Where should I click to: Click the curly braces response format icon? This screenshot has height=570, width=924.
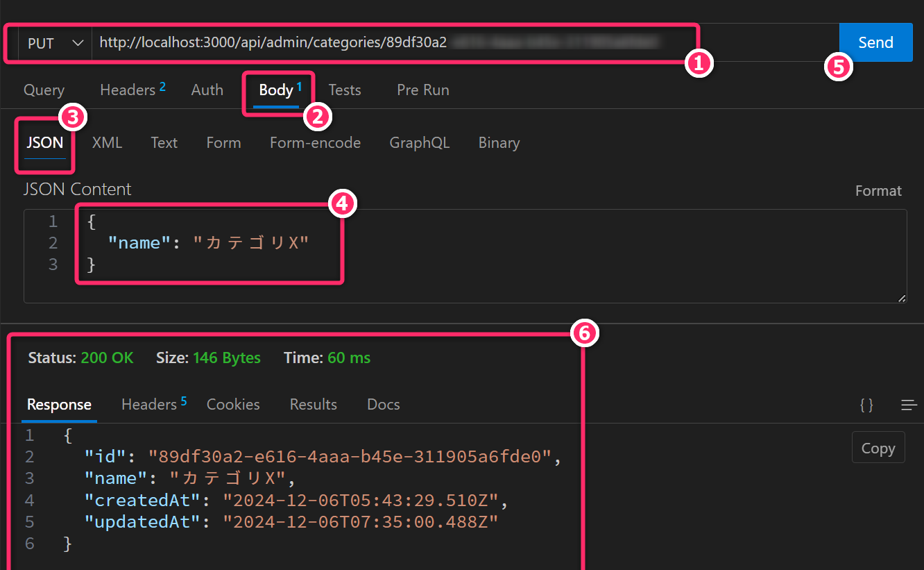coord(866,405)
